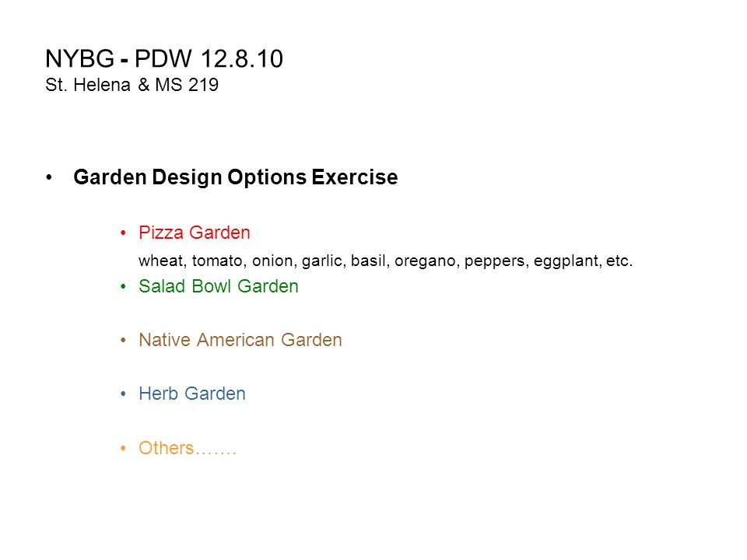
Task: Click the black bullet beside Garden Design heading
Action: [x=49, y=178]
